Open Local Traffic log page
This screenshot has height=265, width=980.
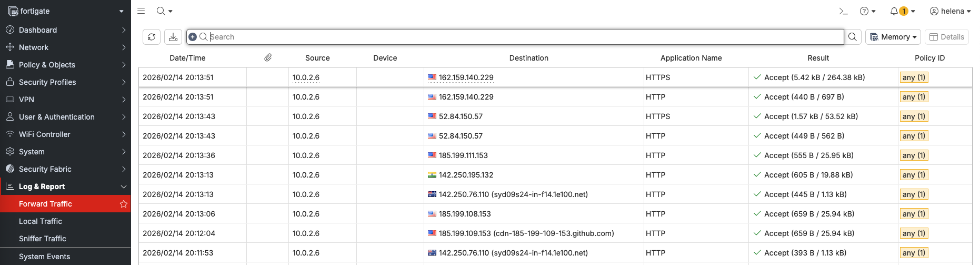[41, 221]
